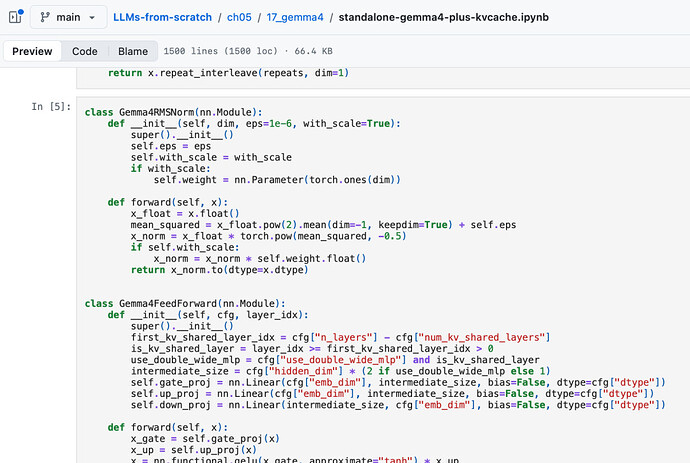The image size is (690, 463).
Task: Expand the file tree side panel
Action: coord(16,17)
